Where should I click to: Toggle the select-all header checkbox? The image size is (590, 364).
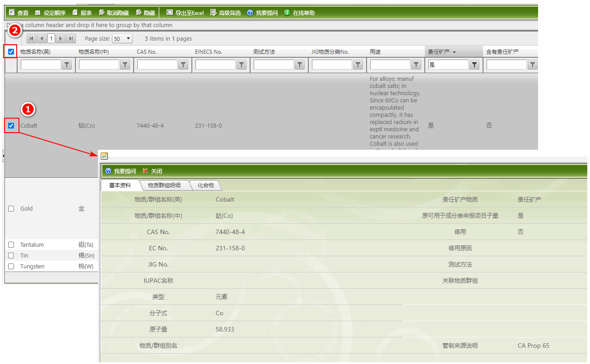coord(11,52)
